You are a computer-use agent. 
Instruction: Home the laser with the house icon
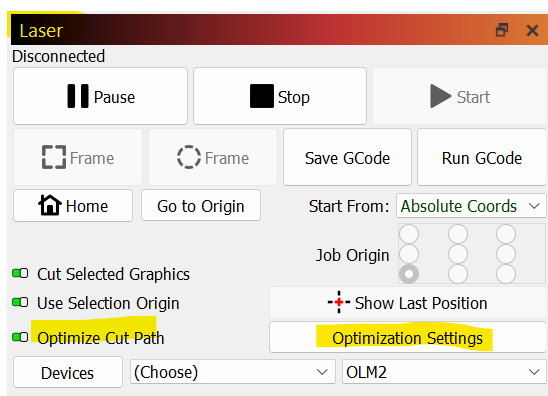pos(73,206)
